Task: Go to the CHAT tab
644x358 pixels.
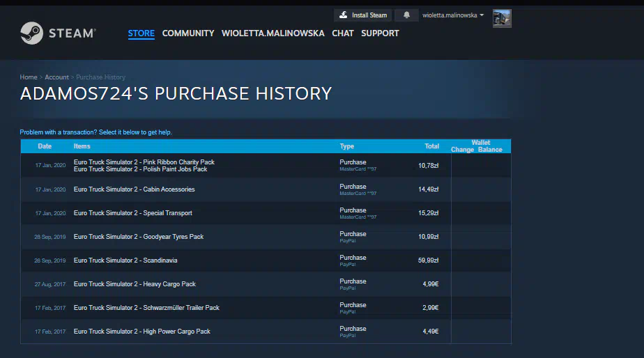Action: 342,33
